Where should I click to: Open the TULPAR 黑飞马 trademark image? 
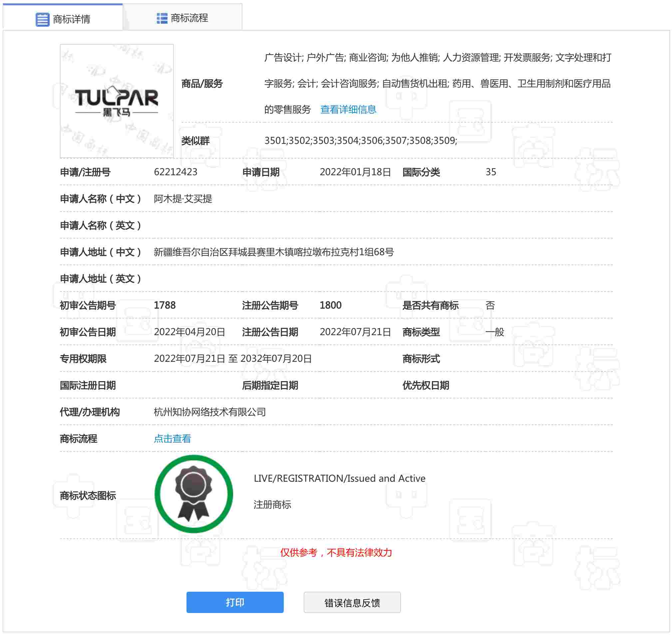tap(117, 101)
